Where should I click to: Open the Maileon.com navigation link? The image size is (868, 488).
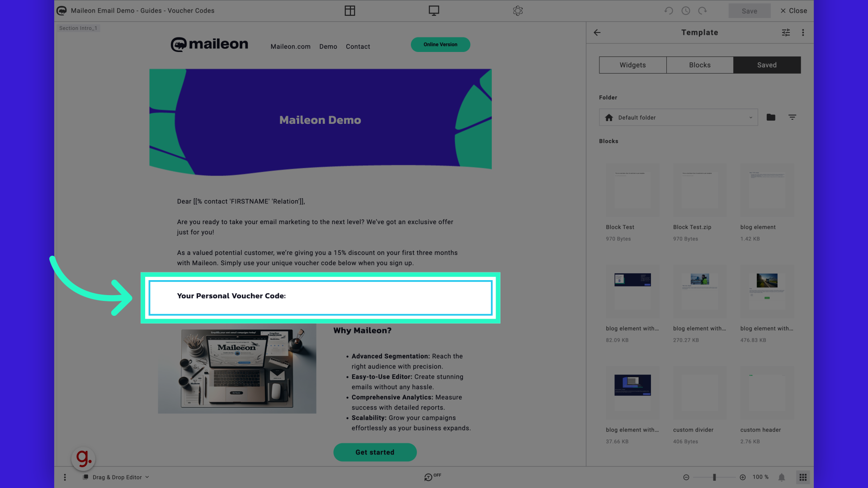(290, 47)
